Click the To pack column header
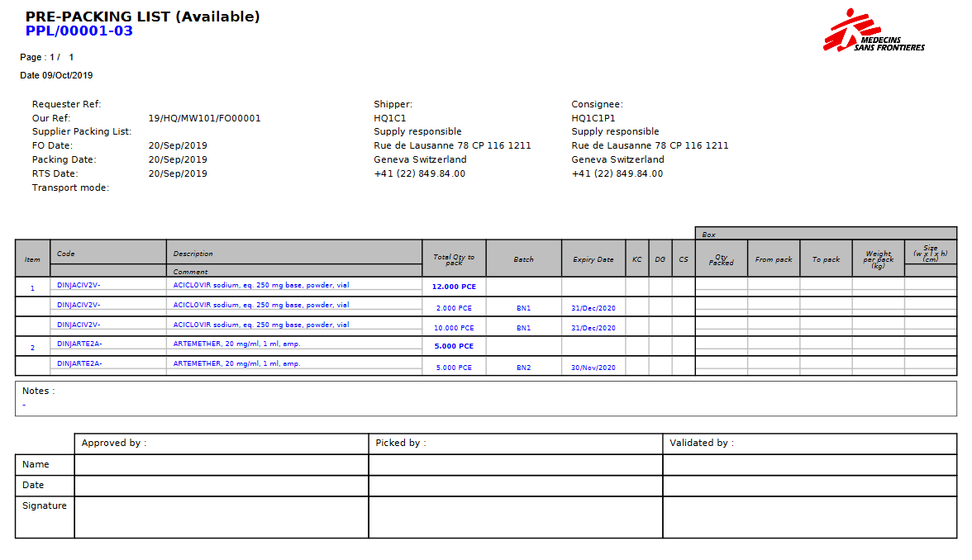The height and width of the screenshot is (560, 972). point(826,259)
